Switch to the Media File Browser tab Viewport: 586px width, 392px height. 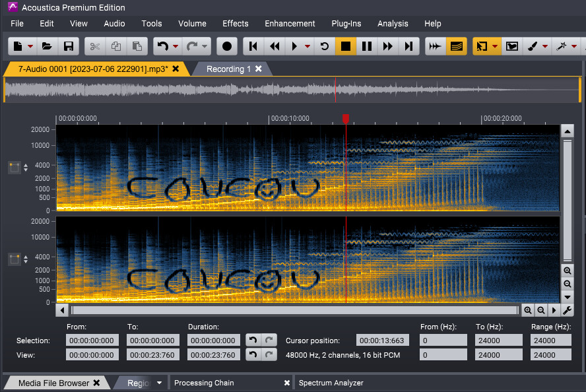coord(54,383)
